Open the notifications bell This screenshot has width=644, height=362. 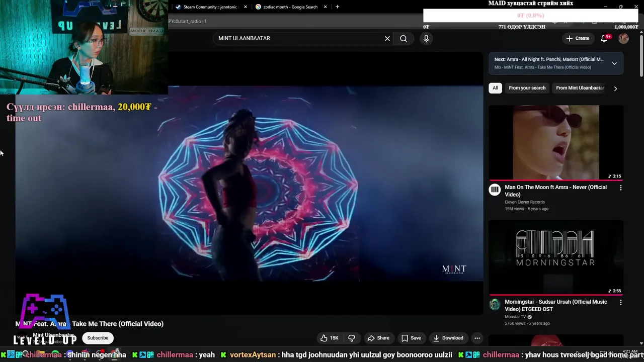[x=605, y=38]
